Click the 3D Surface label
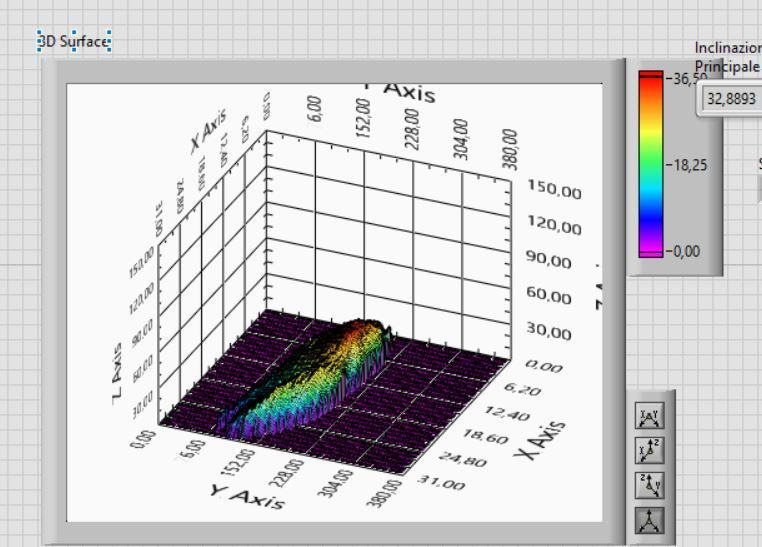 coord(74,41)
